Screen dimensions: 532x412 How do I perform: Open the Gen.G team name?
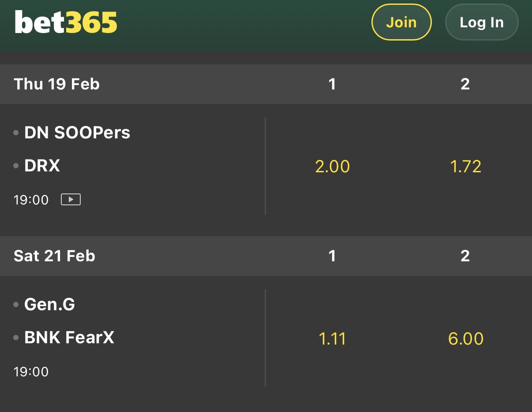pyautogui.click(x=49, y=304)
